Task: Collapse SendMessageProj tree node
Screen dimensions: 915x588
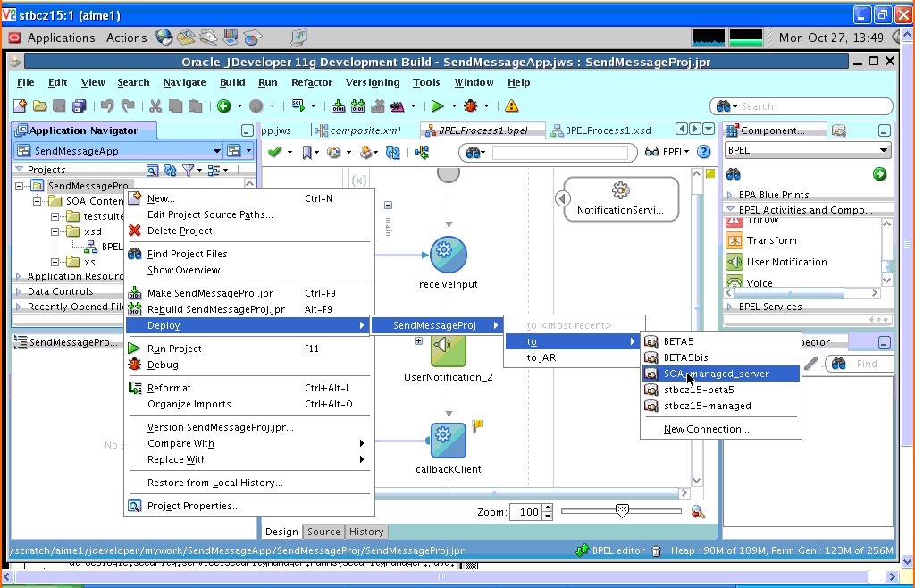Action: click(20, 186)
